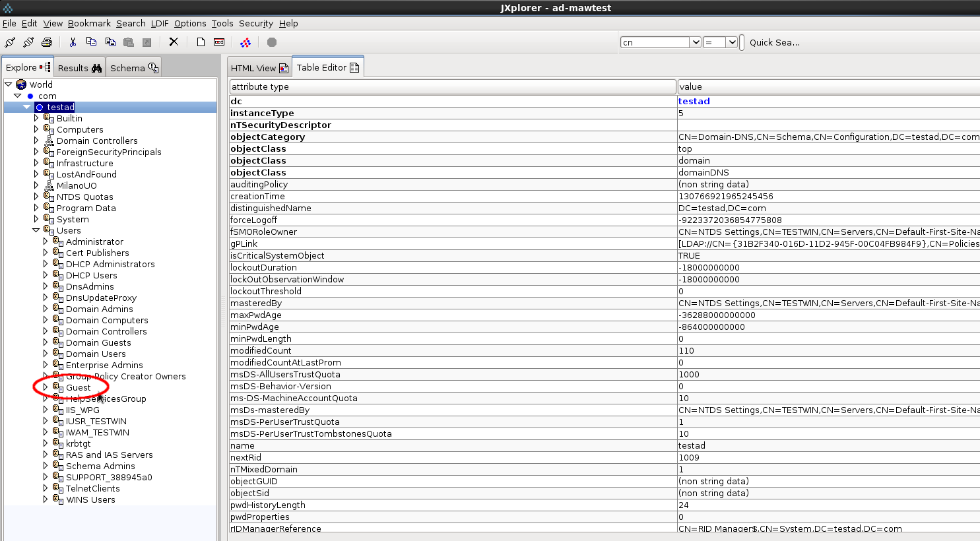Expand the Builtin node
The width and height of the screenshot is (980, 541).
point(36,118)
